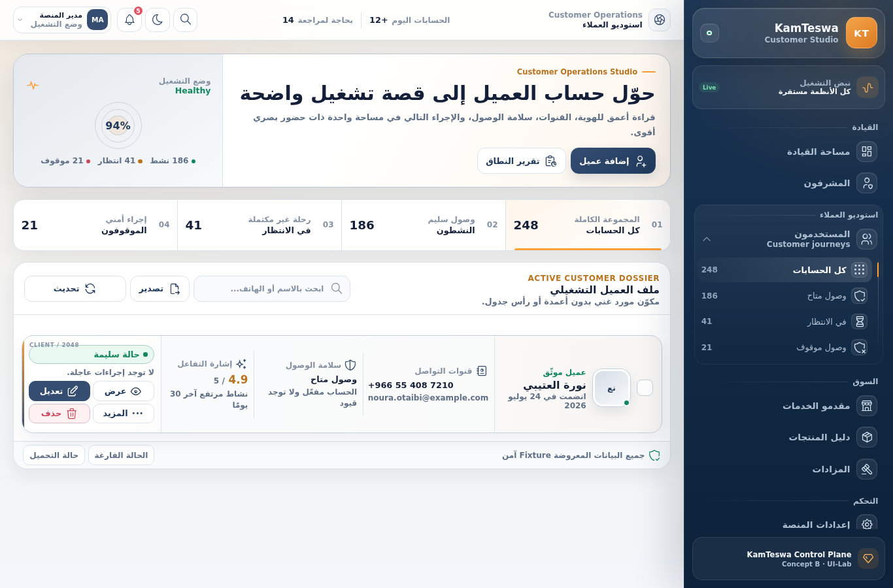Select كل الحسابات sidebar entry
This screenshot has width=893, height=588.
(784, 270)
